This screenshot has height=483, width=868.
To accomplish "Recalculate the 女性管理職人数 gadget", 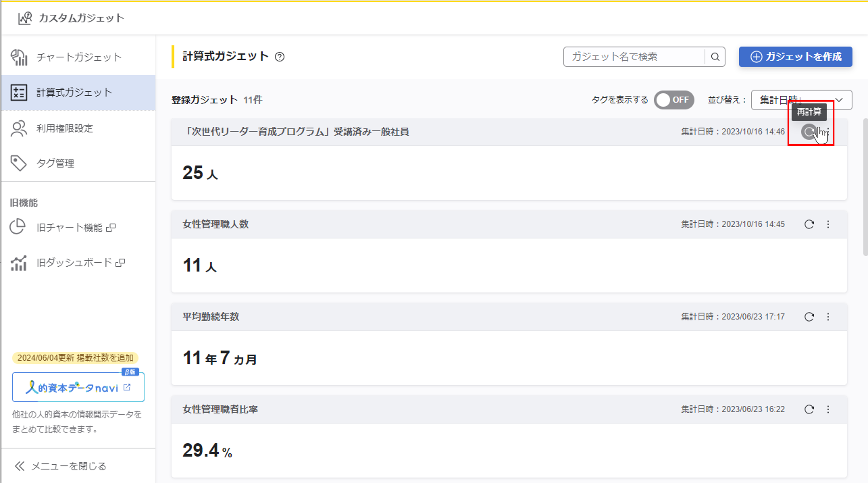I will (809, 224).
